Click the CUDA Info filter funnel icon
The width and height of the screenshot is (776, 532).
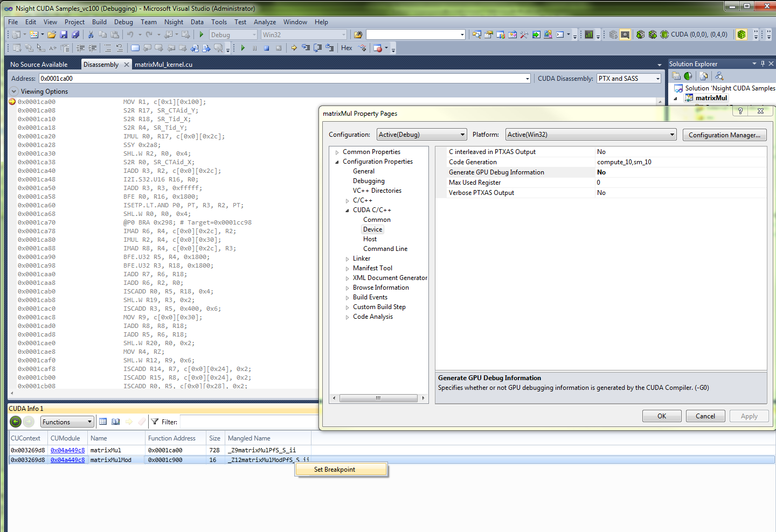coord(155,422)
